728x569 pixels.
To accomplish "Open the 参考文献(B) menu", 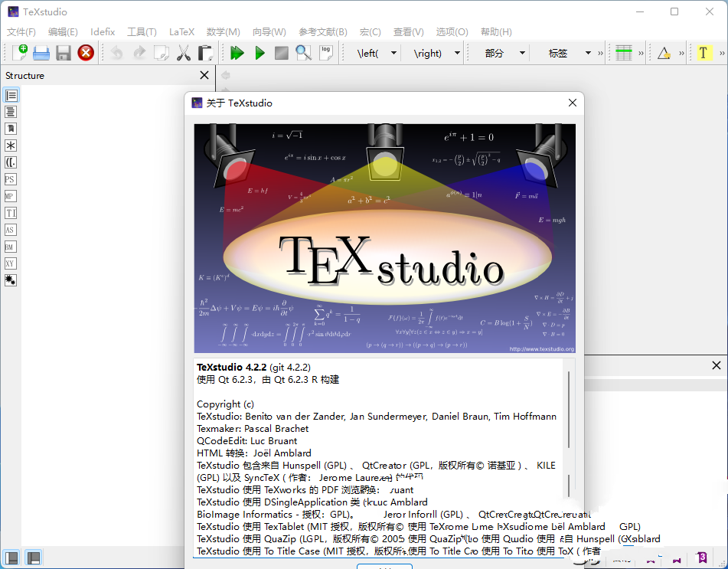I will (x=323, y=31).
